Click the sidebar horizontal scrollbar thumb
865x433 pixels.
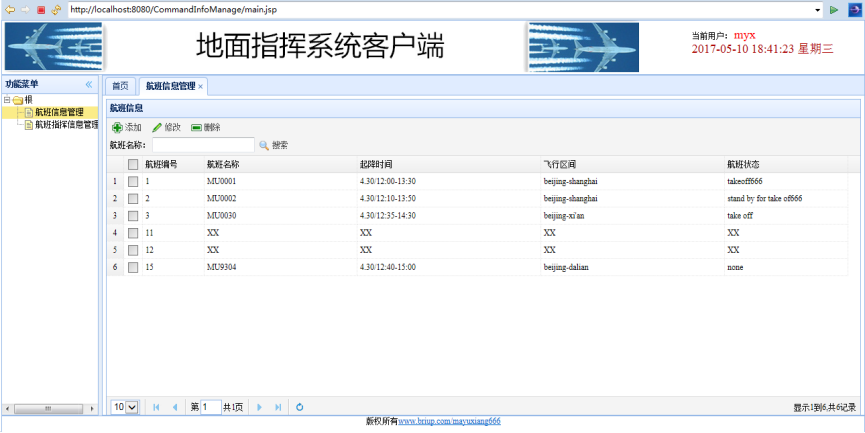tap(48, 409)
